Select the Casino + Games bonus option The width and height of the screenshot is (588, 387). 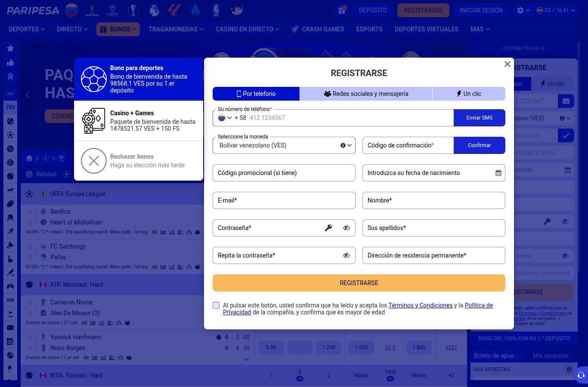(139, 121)
